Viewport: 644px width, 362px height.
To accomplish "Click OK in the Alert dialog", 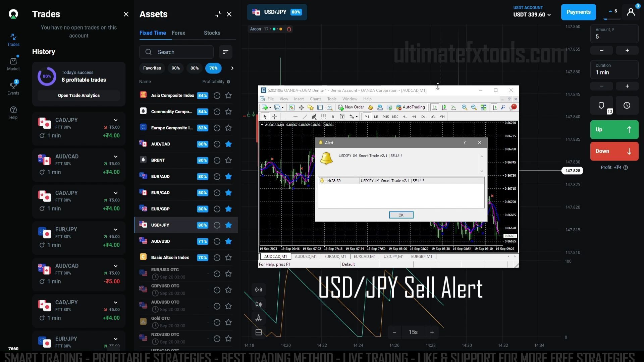I will (x=401, y=215).
